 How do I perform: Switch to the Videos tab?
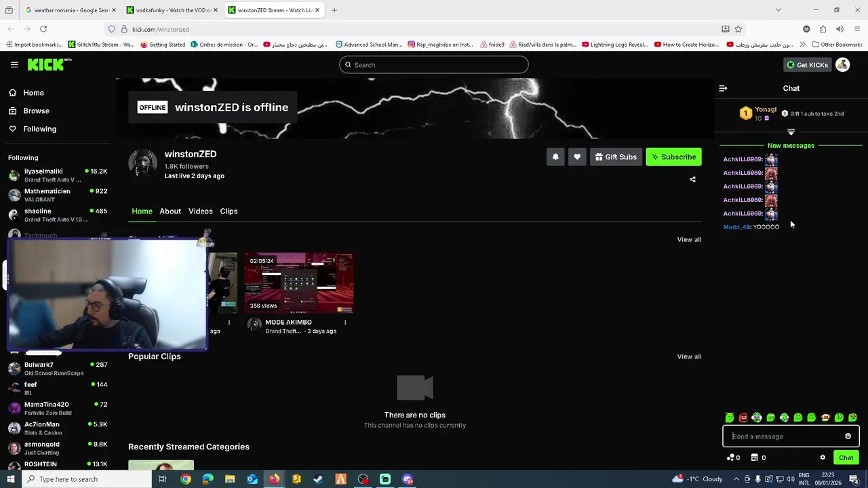(x=201, y=211)
